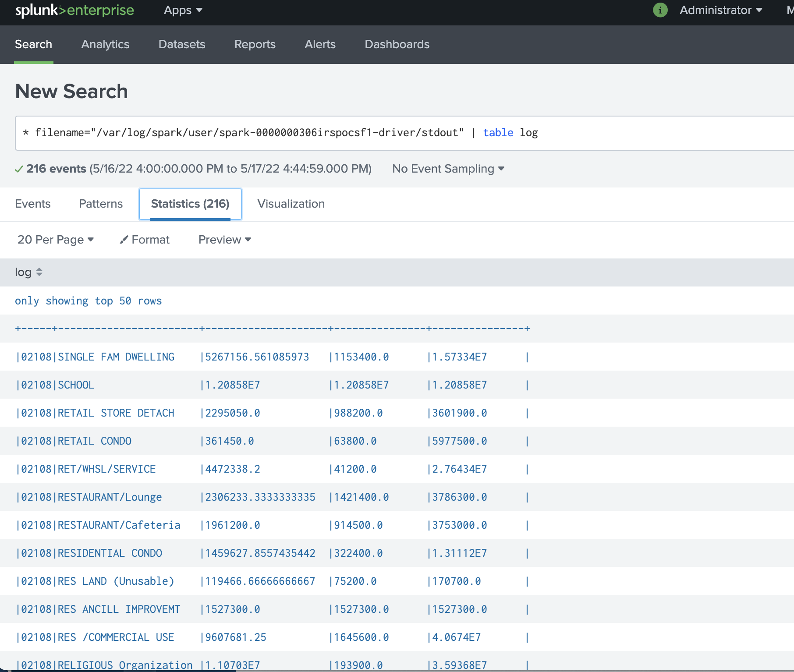Click the green info icon in the top bar
The image size is (794, 672).
[660, 10]
